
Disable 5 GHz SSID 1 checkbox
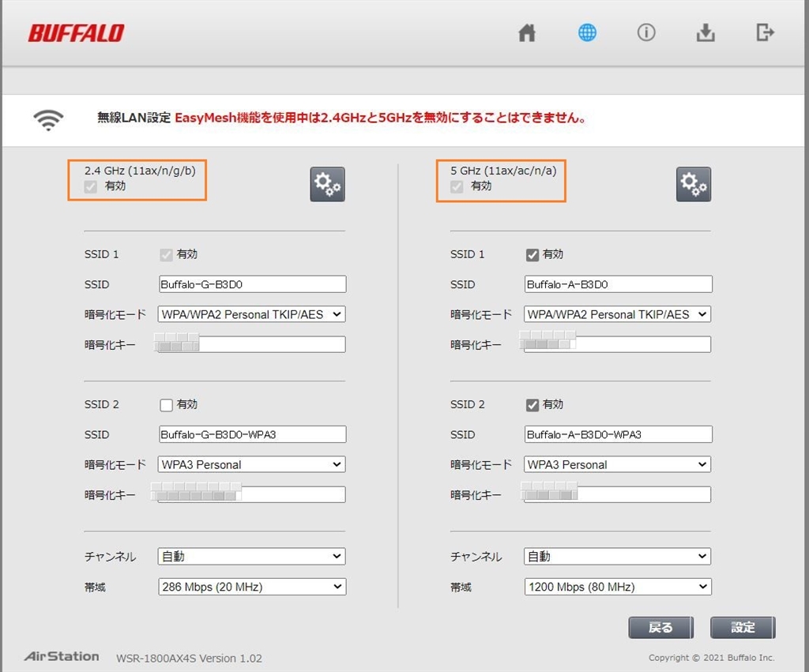pos(532,255)
